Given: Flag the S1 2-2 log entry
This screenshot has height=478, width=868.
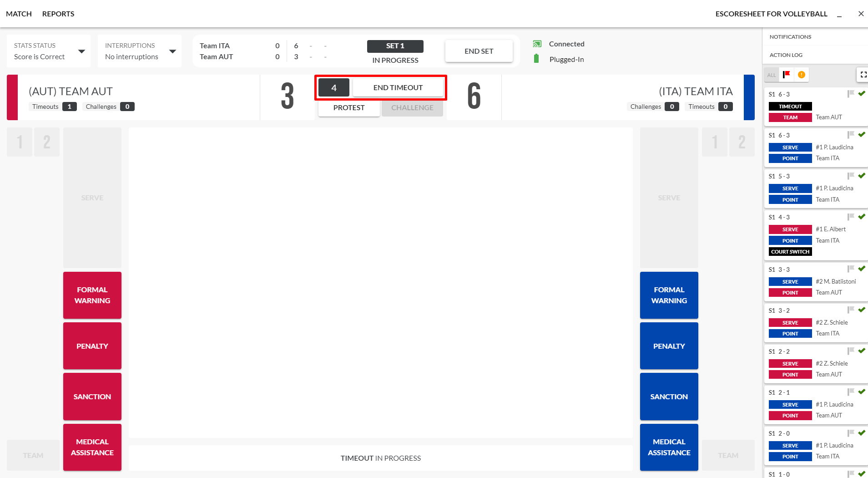Looking at the screenshot, I should [851, 351].
